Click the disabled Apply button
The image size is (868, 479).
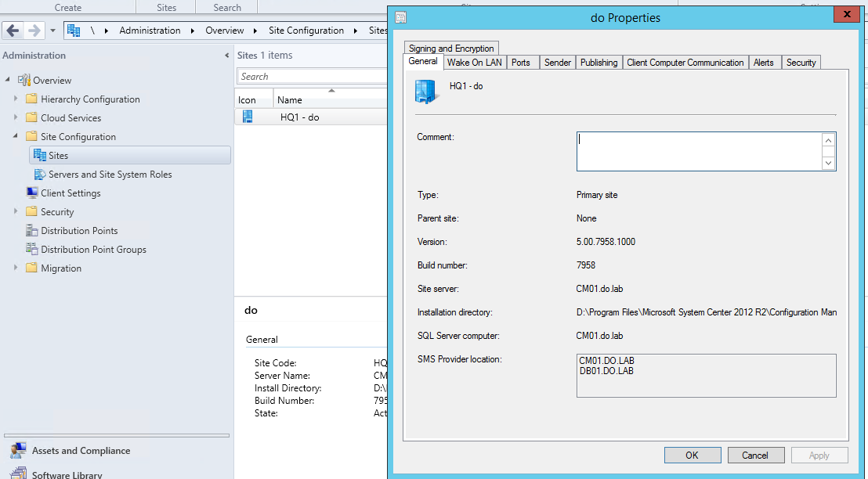point(819,456)
